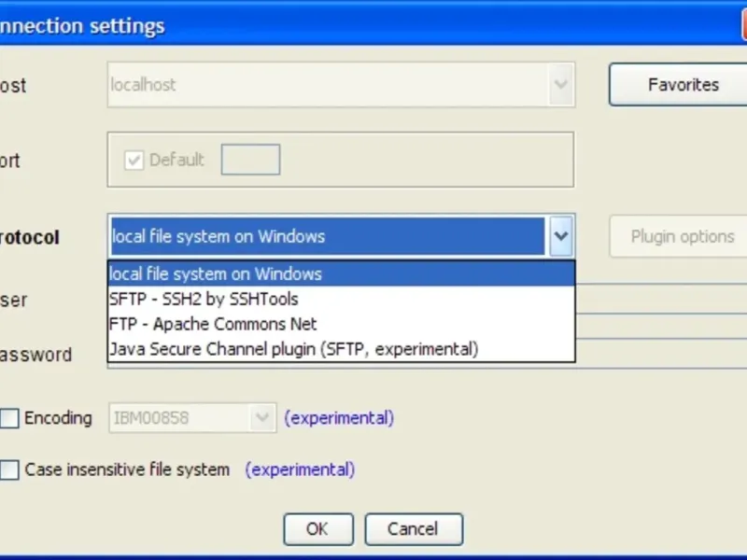Click (experimental) next to Case insensitive file system
This screenshot has height=560, width=747.
300,469
